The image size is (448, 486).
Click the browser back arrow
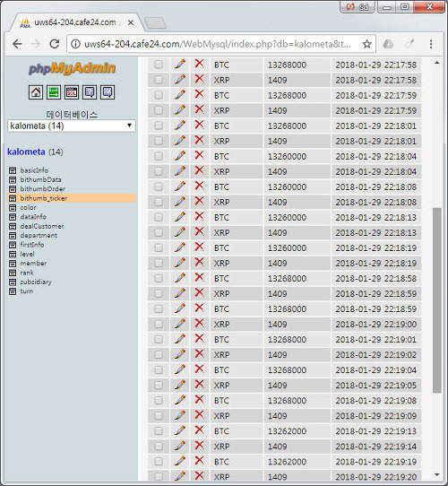click(x=17, y=44)
